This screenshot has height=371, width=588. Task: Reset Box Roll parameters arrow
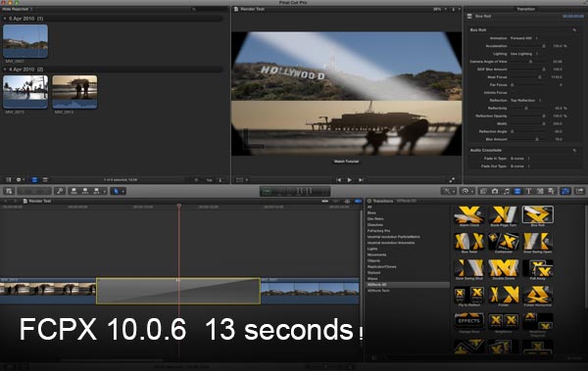pos(574,30)
